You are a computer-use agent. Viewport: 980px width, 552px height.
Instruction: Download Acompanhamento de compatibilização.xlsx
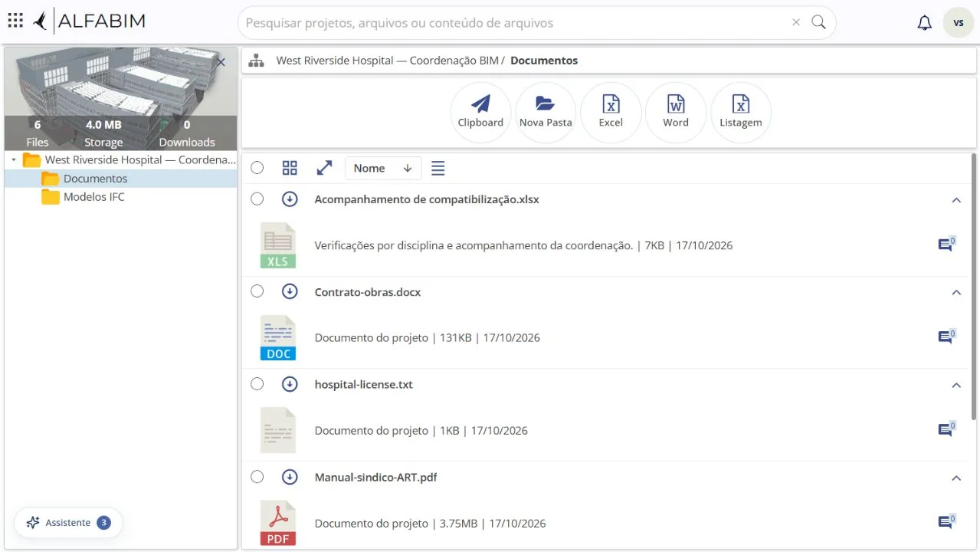pos(290,199)
